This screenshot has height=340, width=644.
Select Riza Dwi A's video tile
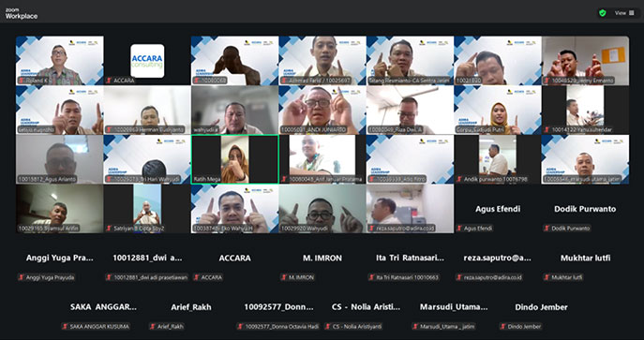pos(410,110)
